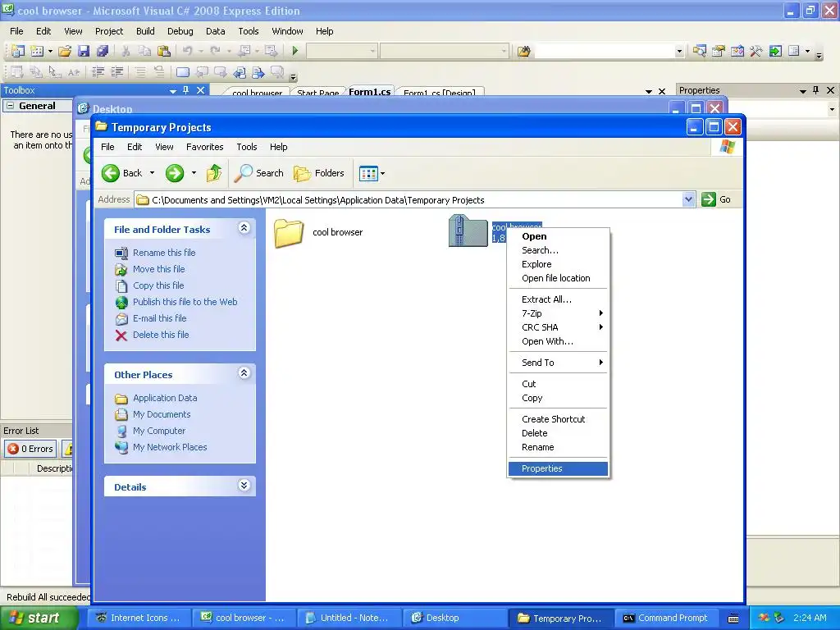Open My Network Places link
This screenshot has height=630, width=840.
[x=170, y=447]
